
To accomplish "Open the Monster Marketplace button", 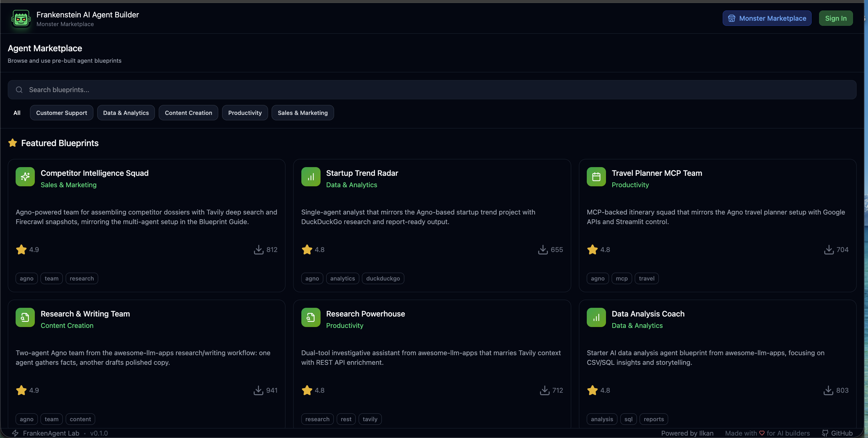I will tap(767, 18).
